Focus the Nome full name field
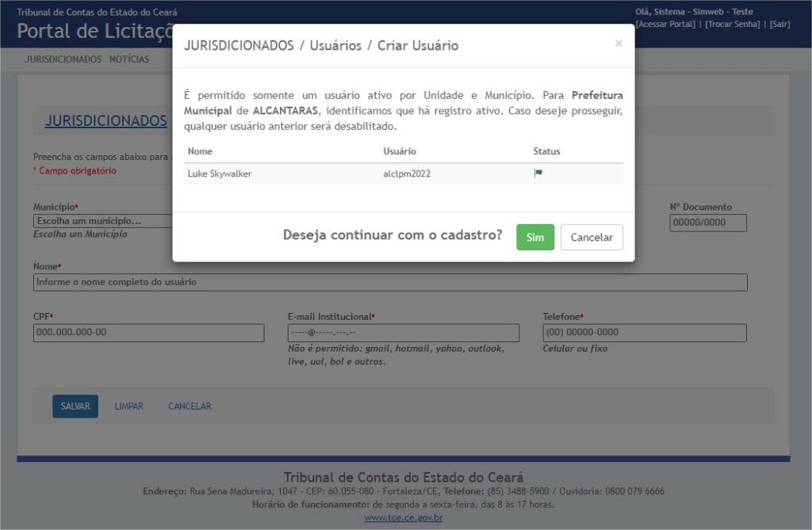 (x=390, y=282)
